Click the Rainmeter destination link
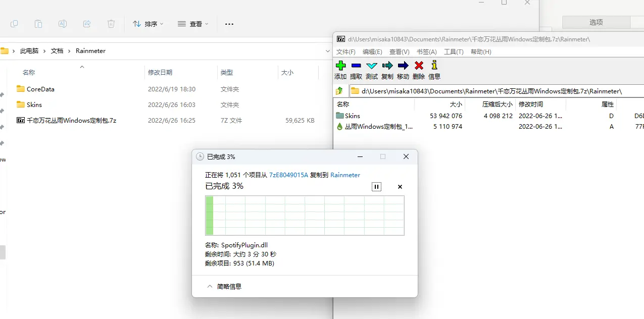This screenshot has height=319, width=644. point(345,175)
